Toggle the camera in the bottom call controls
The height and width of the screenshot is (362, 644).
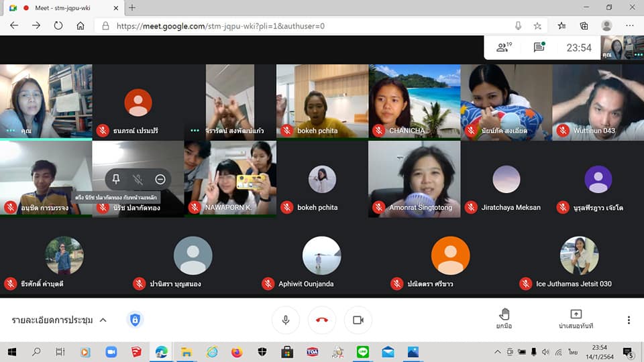tap(358, 320)
